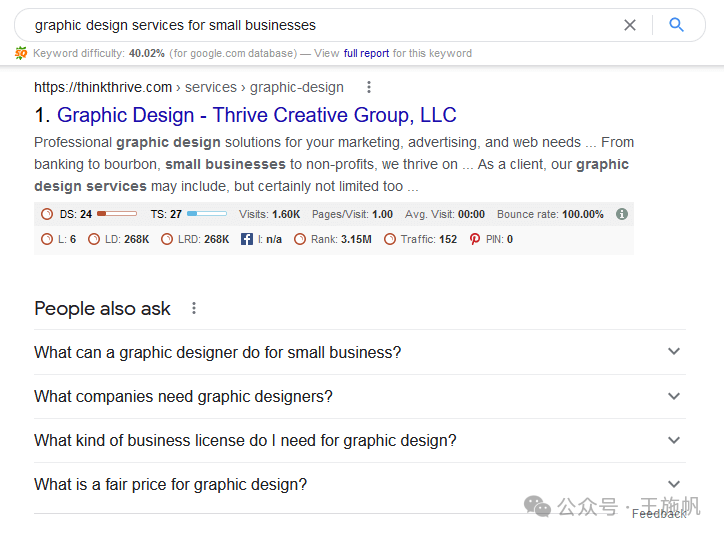
Task: Click the "Pages/Visit: 1.00" metric
Action: point(352,214)
